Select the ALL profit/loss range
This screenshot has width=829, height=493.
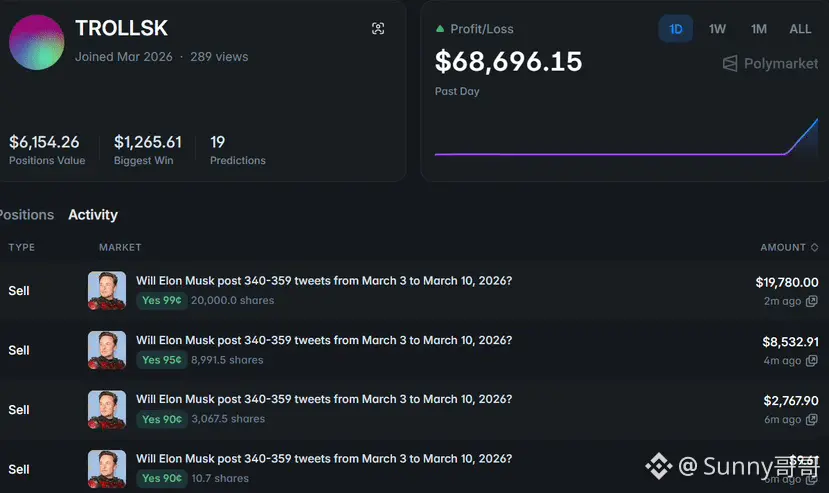click(800, 29)
